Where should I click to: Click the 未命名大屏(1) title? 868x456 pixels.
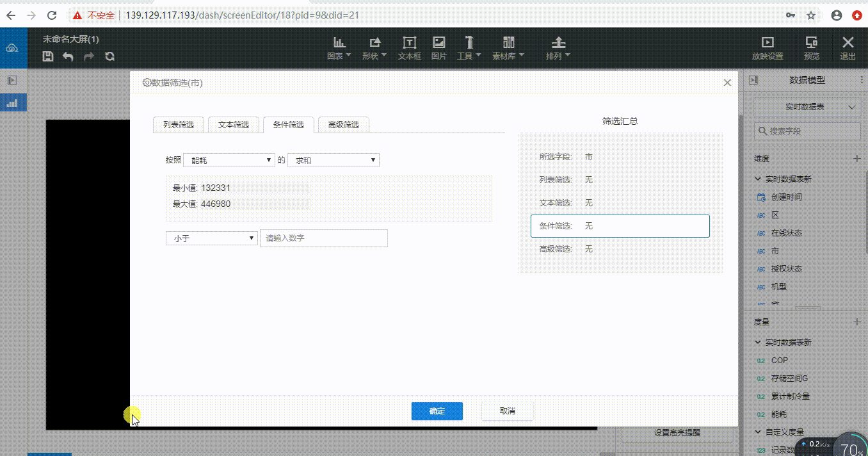(70, 39)
